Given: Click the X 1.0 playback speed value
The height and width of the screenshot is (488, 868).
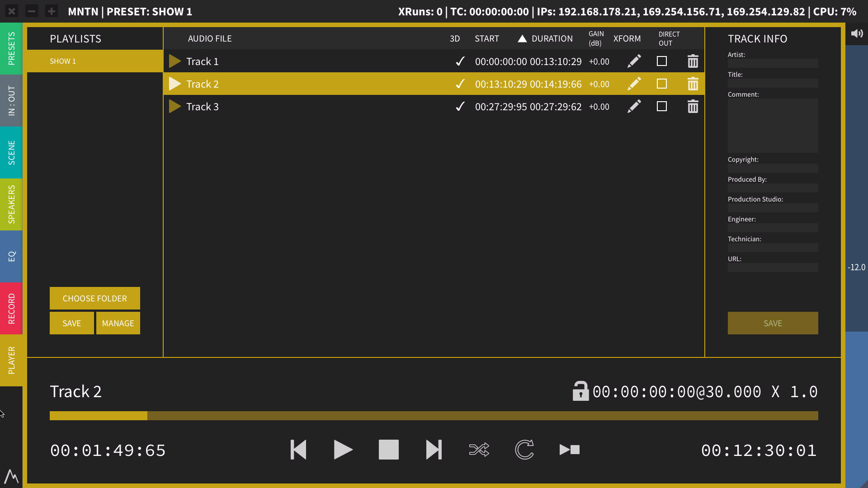Looking at the screenshot, I should pos(795,391).
